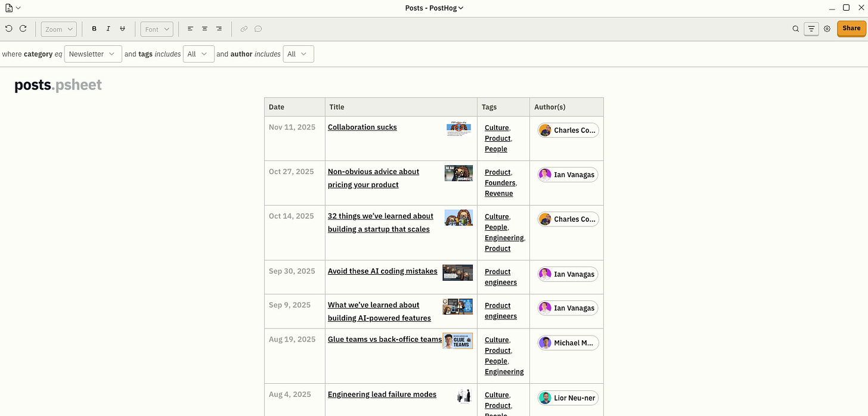Open the Font dropdown

pyautogui.click(x=157, y=29)
